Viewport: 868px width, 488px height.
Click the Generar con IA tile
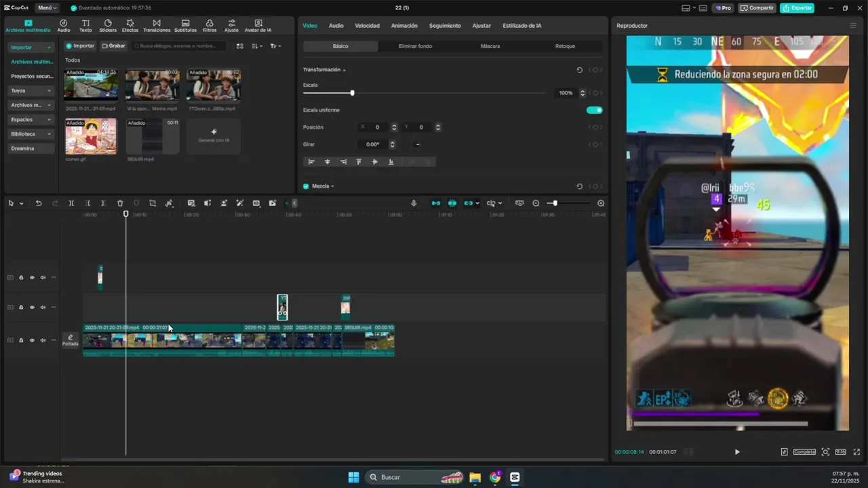click(x=214, y=136)
